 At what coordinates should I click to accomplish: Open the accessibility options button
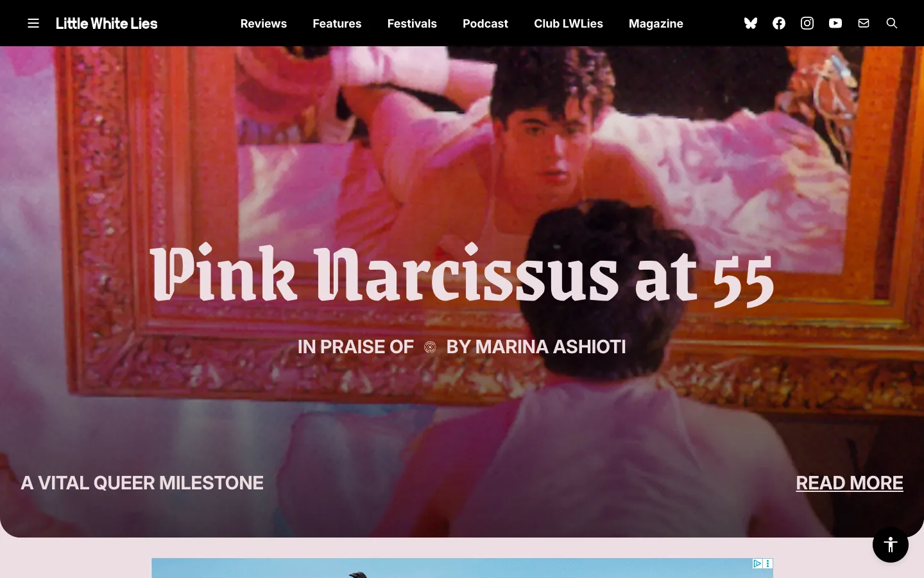click(891, 545)
